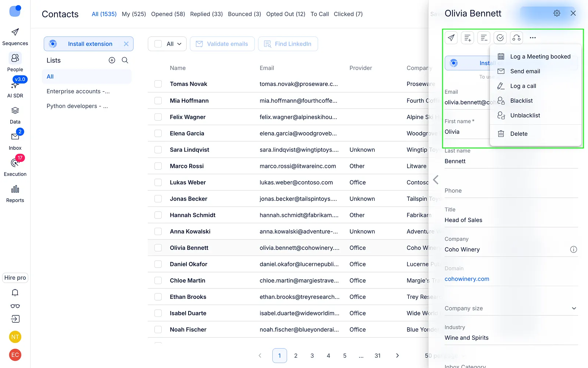Check the box for Mia Hoffmann
Image resolution: width=588 pixels, height=368 pixels.
158,100
